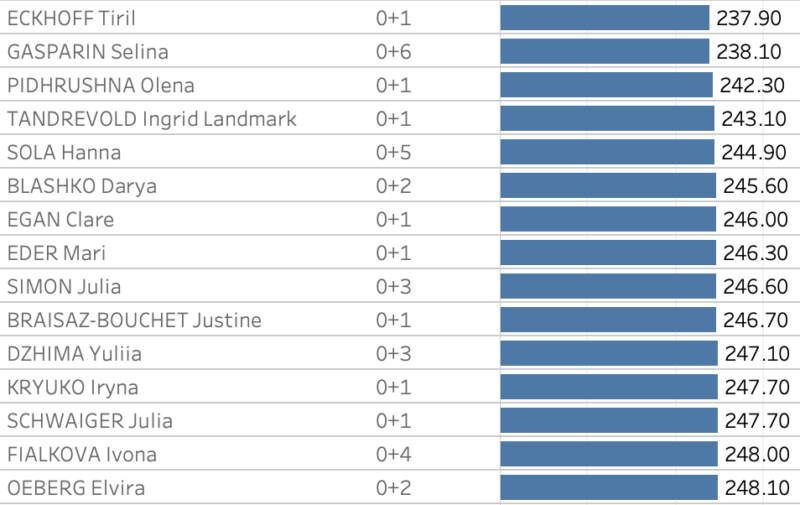Screen dimensions: 800x505
Task: Select the BLASHKO Darya name
Action: [x=82, y=186]
